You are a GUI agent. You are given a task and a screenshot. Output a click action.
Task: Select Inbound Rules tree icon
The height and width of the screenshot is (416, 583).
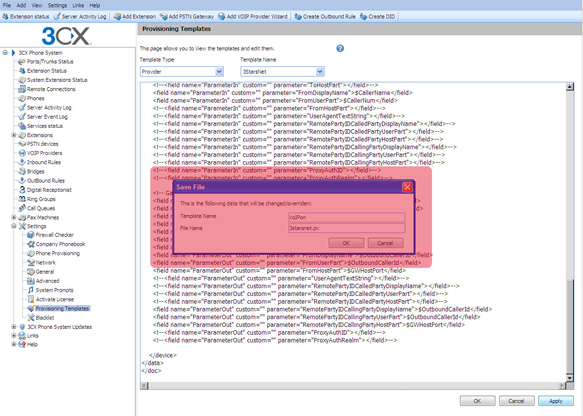point(22,162)
